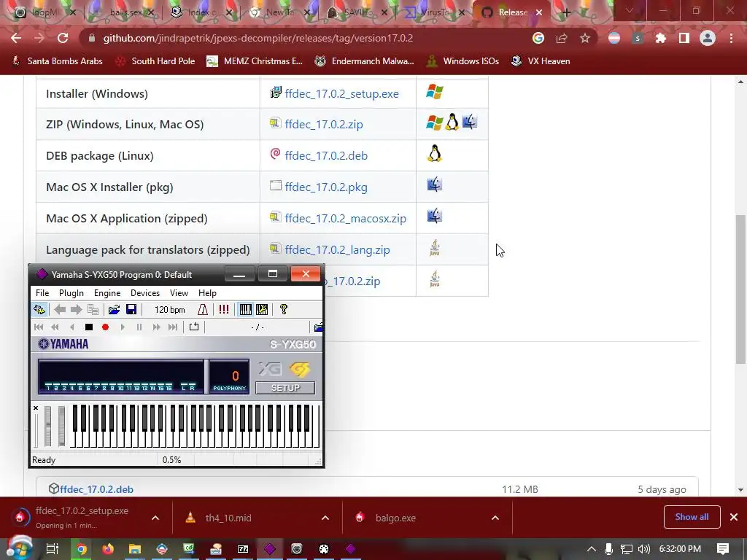Click the grayed back arrow in Yamaha toolbar
Image resolution: width=747 pixels, height=560 pixels.
pos(60,310)
